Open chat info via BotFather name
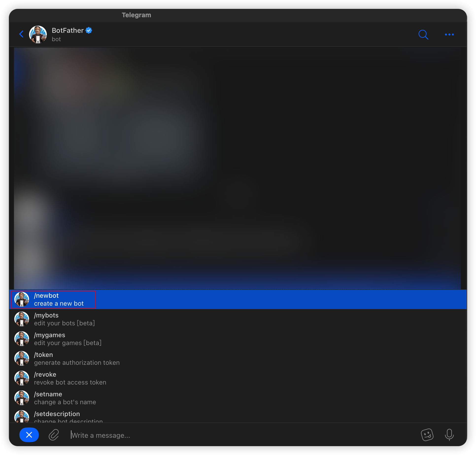This screenshot has width=476, height=455. click(x=68, y=30)
